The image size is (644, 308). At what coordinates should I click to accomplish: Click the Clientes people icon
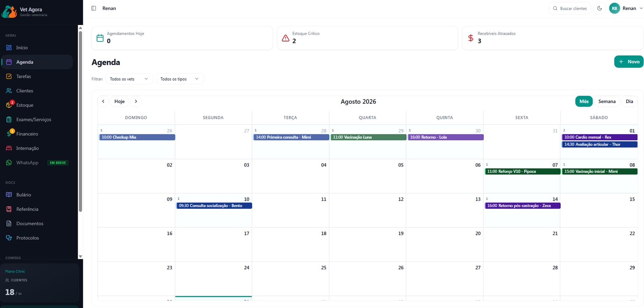click(9, 91)
